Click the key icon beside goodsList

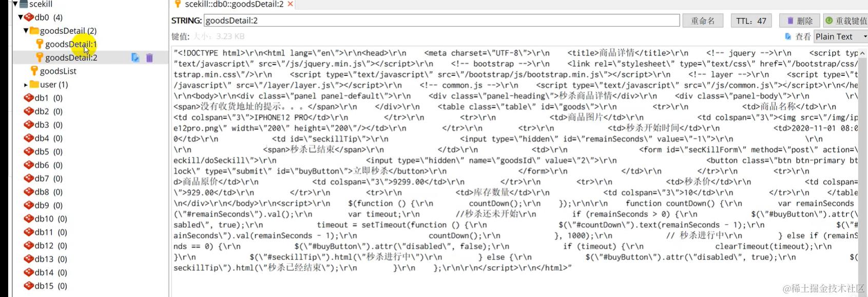click(x=34, y=71)
